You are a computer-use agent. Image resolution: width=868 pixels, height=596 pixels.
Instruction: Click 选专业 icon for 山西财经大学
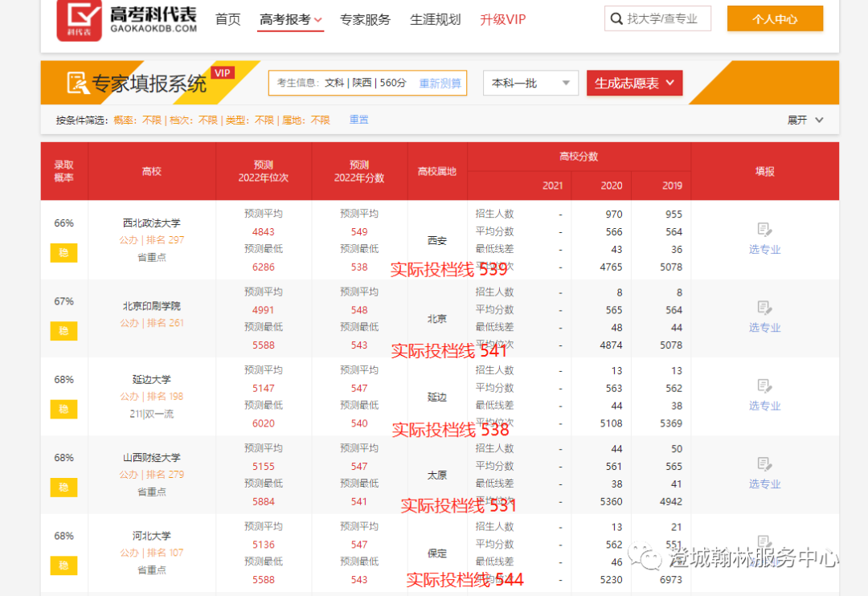764,463
